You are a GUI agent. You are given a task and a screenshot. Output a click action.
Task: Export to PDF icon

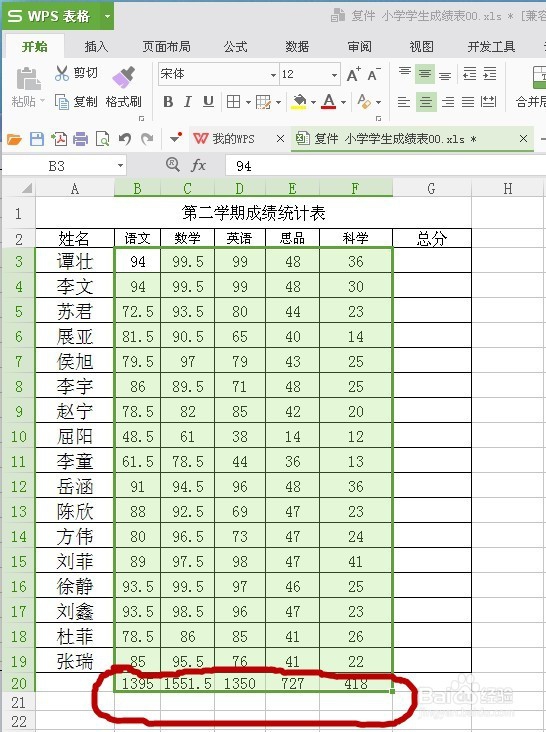tap(59, 139)
